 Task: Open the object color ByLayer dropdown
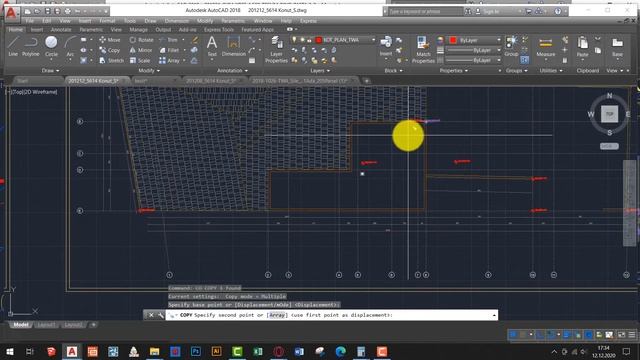(498, 40)
